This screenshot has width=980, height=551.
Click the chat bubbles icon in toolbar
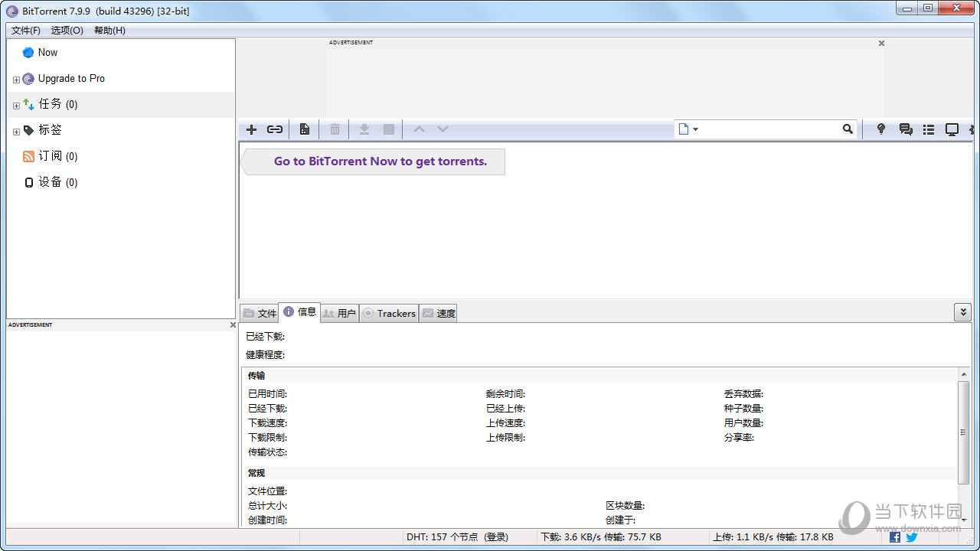coord(906,129)
